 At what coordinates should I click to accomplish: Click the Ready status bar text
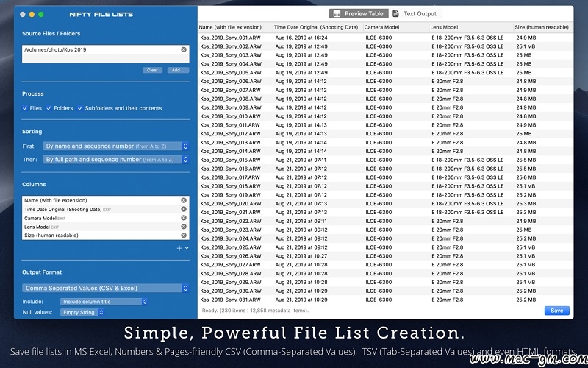pos(255,311)
